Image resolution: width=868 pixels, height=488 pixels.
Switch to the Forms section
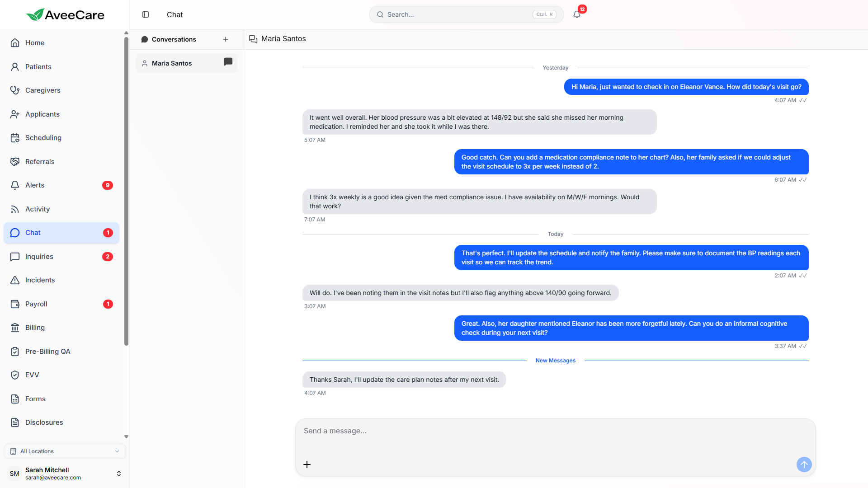(x=15, y=399)
